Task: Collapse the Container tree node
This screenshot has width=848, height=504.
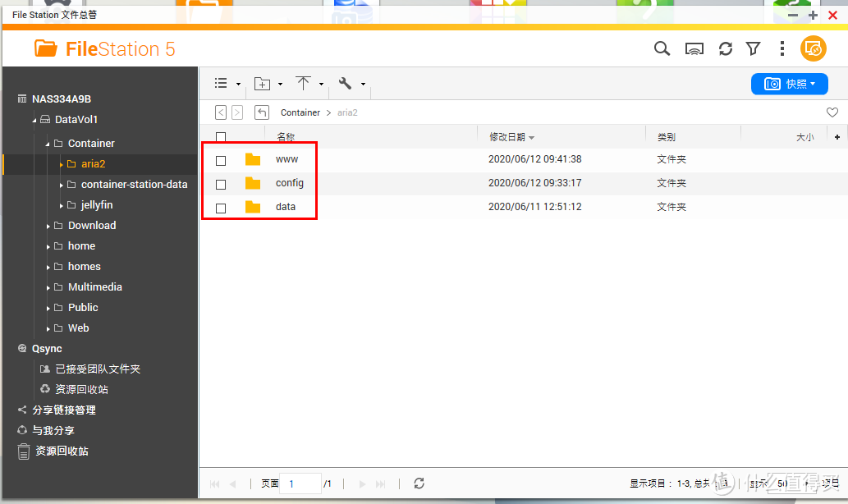Action: (47, 144)
